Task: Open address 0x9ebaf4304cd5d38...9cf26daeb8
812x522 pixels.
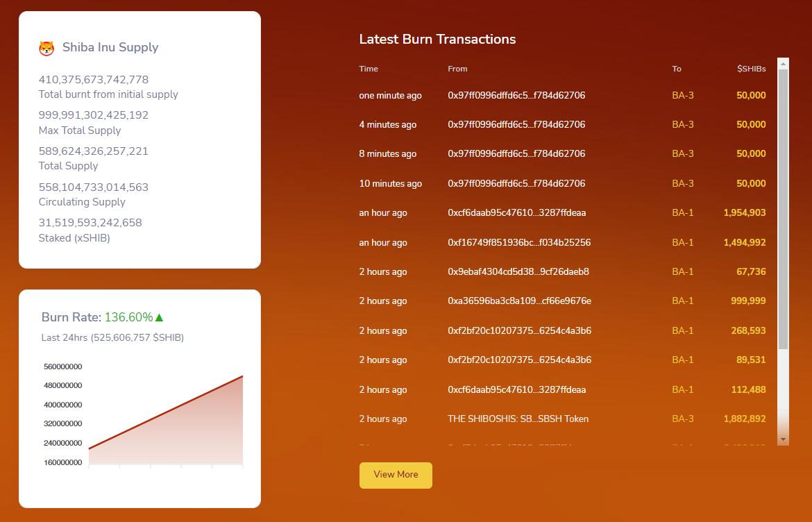Action: (x=518, y=272)
